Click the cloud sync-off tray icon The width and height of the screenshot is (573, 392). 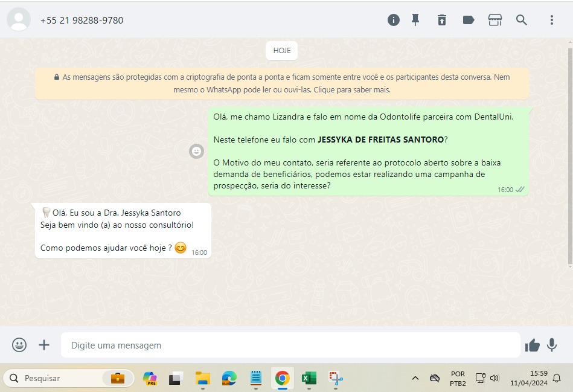point(435,378)
